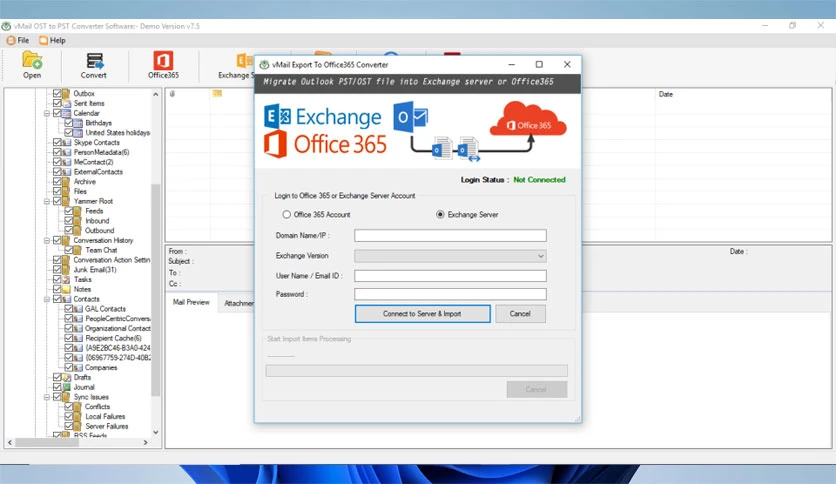Click the Server Failures folder icon

click(x=78, y=426)
